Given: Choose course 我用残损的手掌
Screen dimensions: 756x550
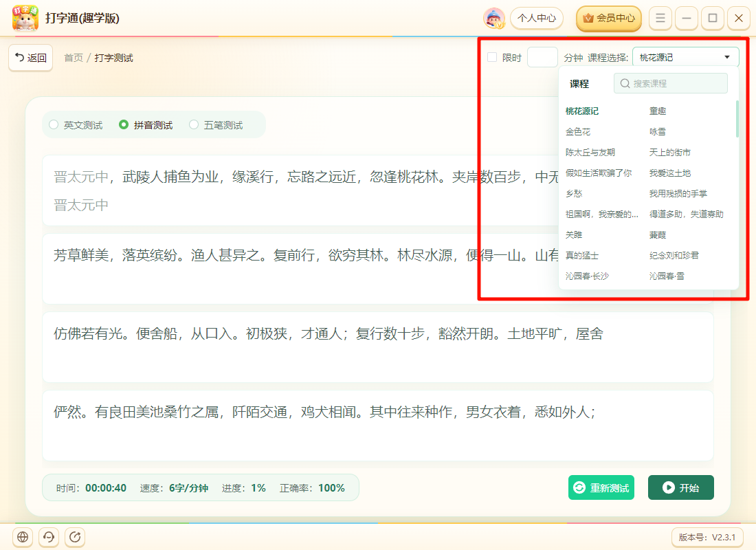Looking at the screenshot, I should (678, 193).
